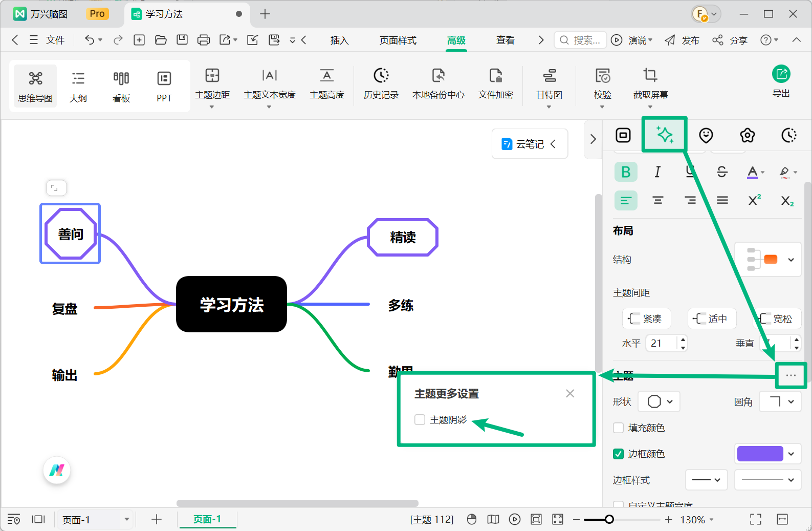The height and width of the screenshot is (531, 812).
Task: Click the 分享 share button
Action: (730, 40)
